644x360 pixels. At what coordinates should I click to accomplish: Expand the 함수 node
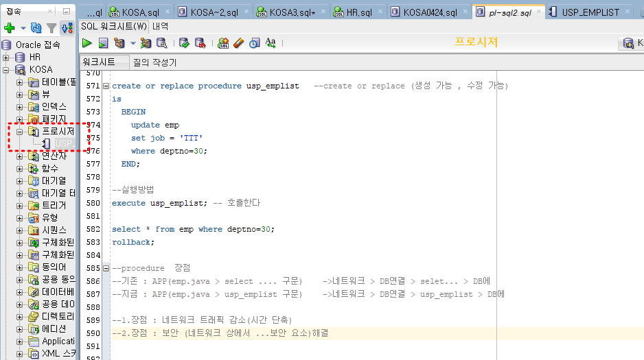tap(19, 169)
